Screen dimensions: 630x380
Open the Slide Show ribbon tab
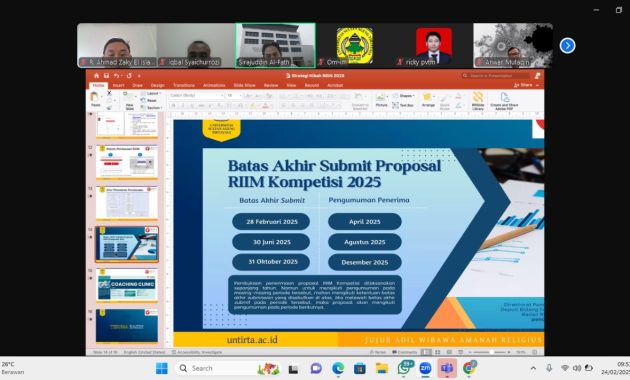[244, 85]
